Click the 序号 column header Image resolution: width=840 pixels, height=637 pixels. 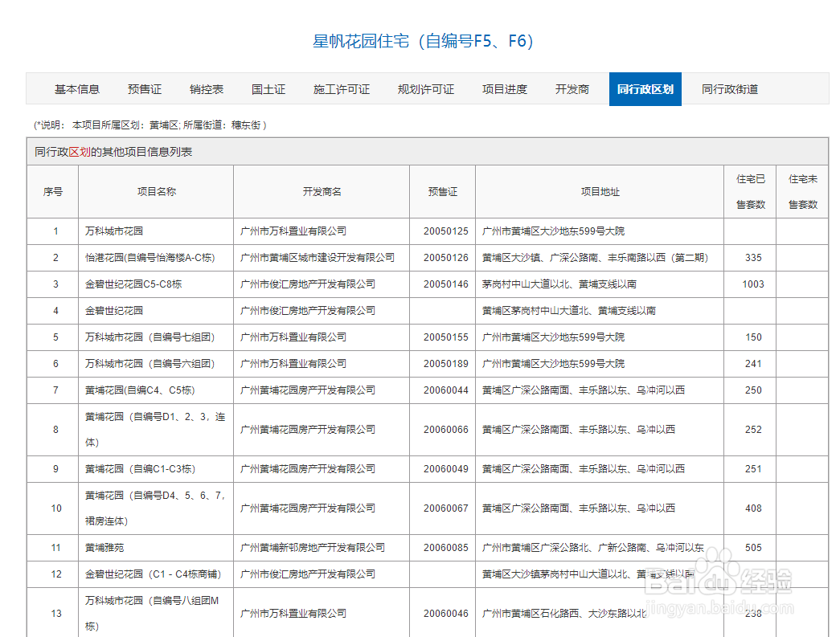[52, 192]
